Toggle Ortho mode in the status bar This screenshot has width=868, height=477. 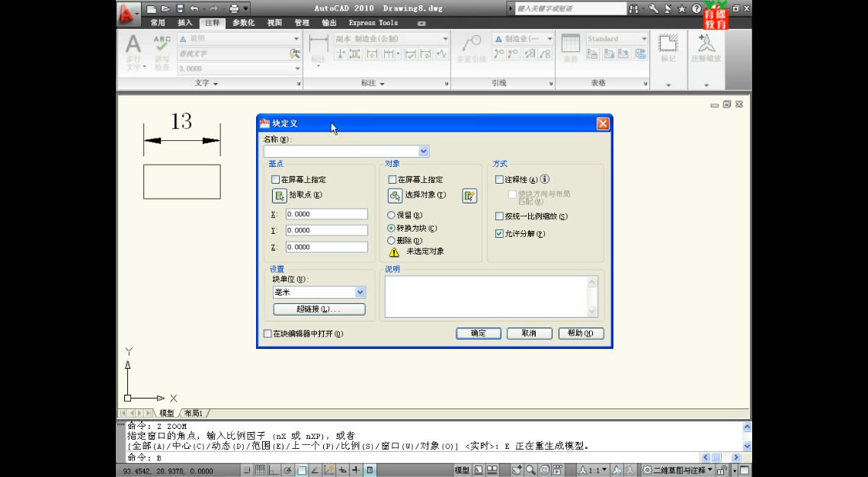coord(274,470)
